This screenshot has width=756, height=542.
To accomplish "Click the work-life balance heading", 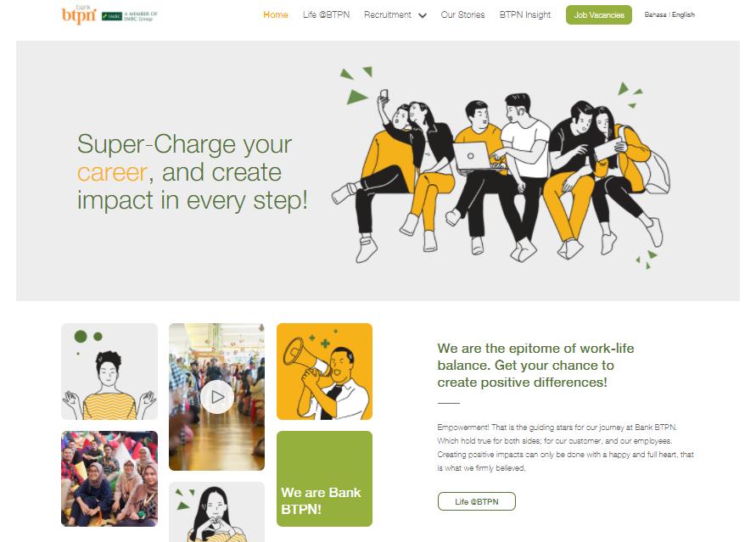I will tap(535, 366).
